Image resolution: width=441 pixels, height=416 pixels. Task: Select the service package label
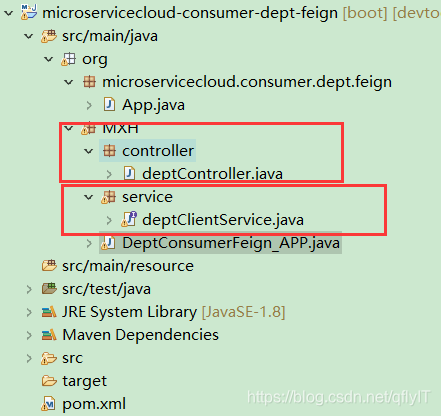tap(147, 197)
